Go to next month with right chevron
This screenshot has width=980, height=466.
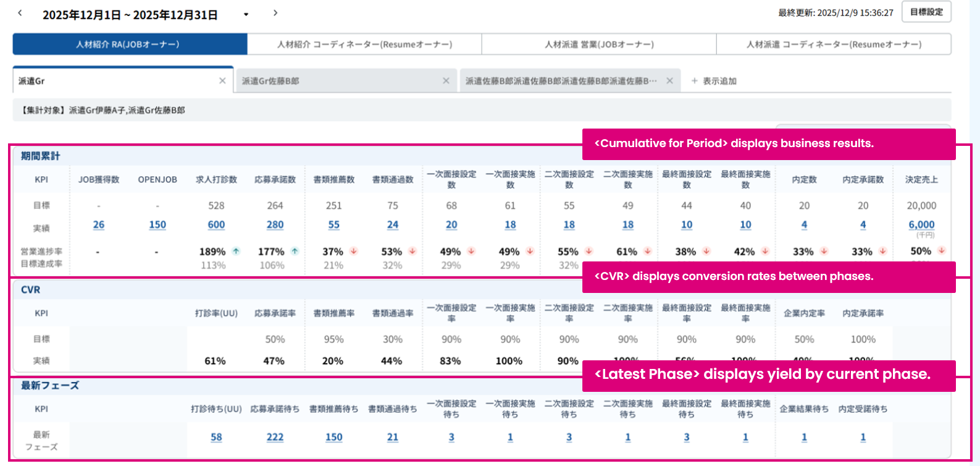[x=275, y=13]
